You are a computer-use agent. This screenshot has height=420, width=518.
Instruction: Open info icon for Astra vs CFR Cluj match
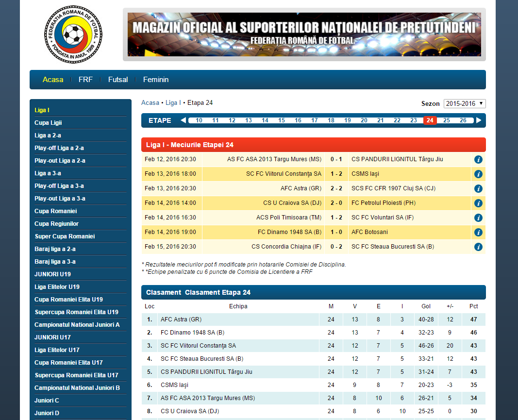478,189
